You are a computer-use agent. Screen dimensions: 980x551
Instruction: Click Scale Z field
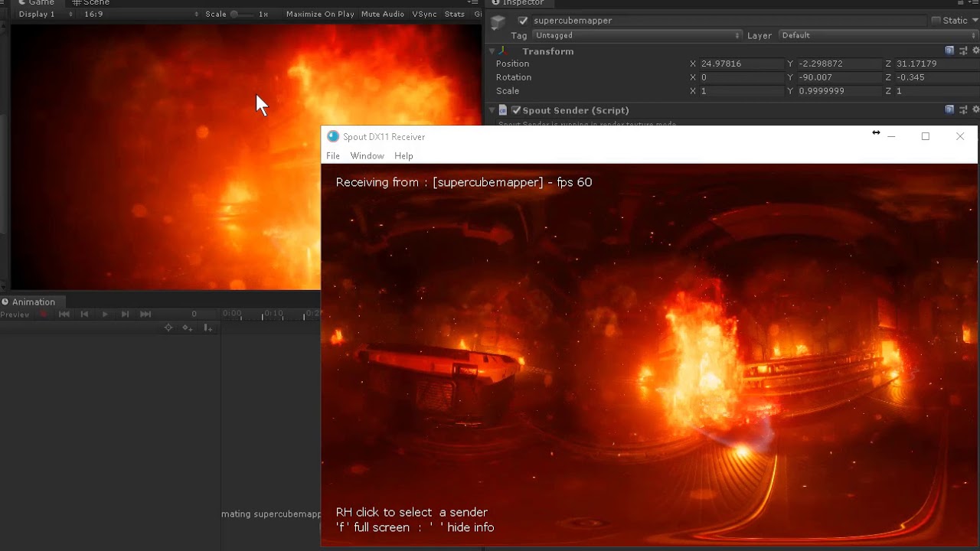[x=936, y=91]
